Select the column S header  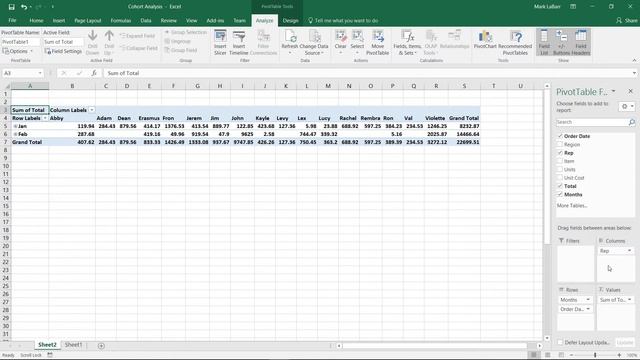click(x=464, y=86)
